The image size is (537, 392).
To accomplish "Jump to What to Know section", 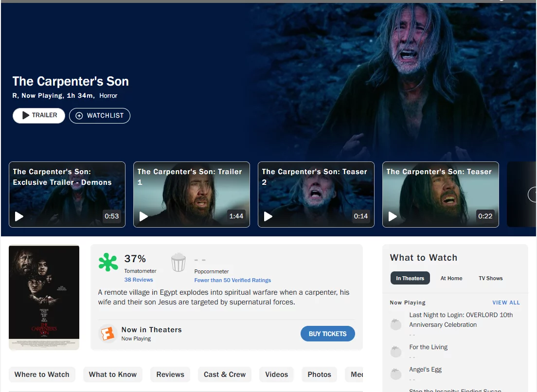I will [113, 374].
